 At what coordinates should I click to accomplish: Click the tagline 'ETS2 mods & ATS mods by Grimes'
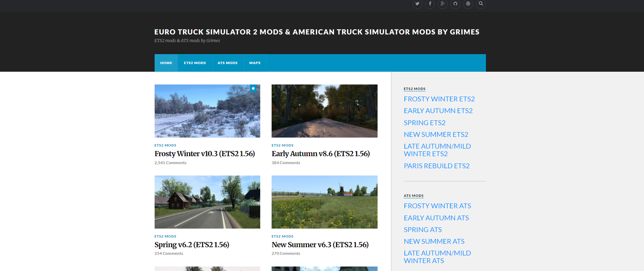point(187,41)
